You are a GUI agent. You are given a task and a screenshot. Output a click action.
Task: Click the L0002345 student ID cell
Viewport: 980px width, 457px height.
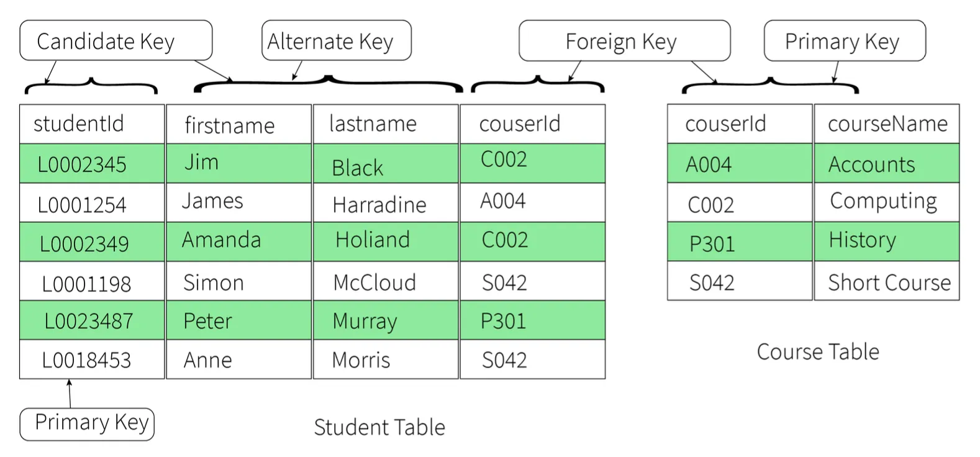click(92, 164)
